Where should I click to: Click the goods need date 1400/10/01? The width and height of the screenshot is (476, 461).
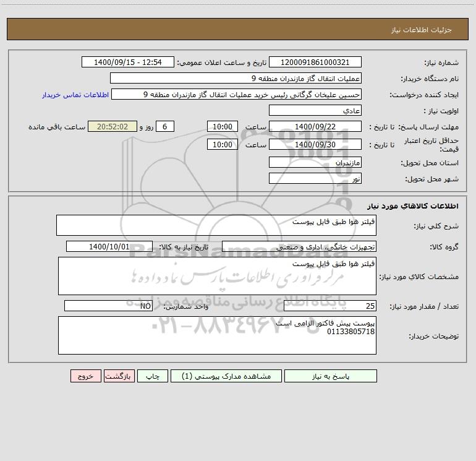tap(109, 246)
